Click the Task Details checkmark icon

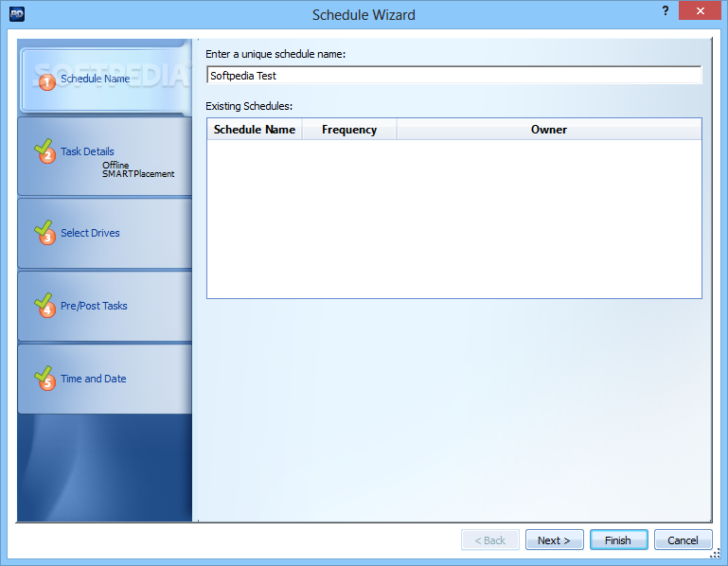[44, 151]
